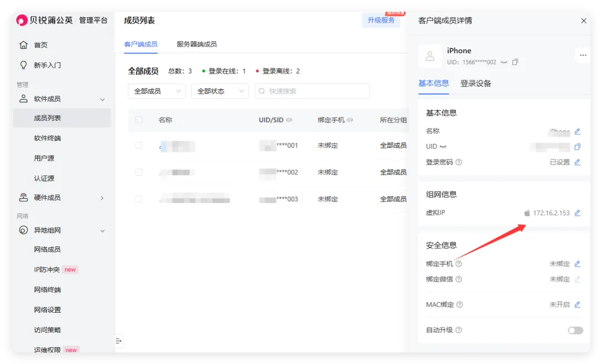Screen dimensions: 602x364
Task: Open the three-dot more menu for iPhone
Action: click(583, 55)
